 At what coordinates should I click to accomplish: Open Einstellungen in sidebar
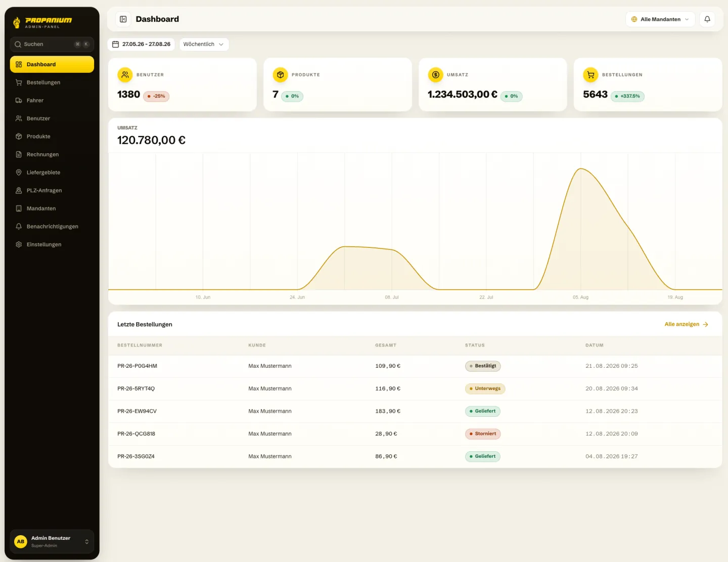52,244
